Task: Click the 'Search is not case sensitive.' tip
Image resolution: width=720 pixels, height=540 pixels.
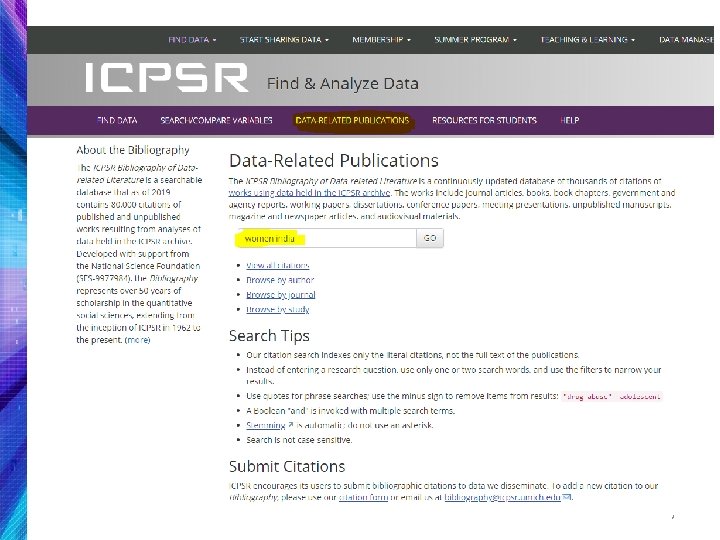Action: [x=299, y=440]
